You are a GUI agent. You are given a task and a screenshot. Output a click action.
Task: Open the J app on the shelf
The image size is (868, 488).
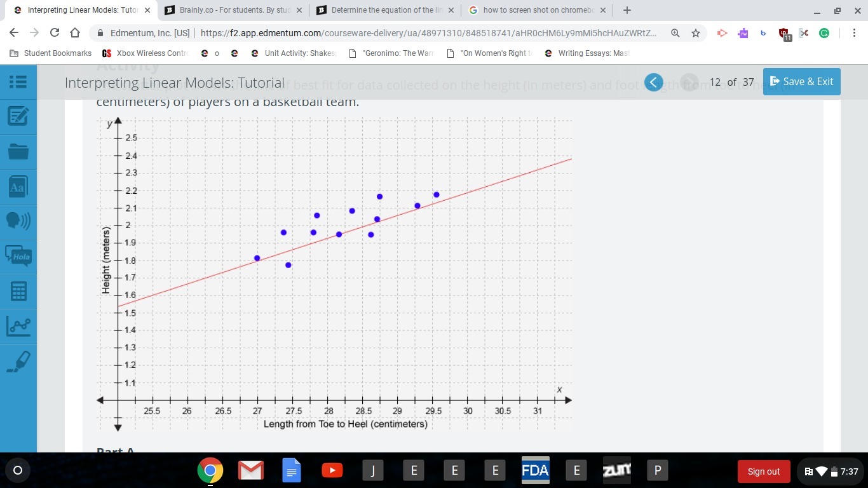coord(373,470)
